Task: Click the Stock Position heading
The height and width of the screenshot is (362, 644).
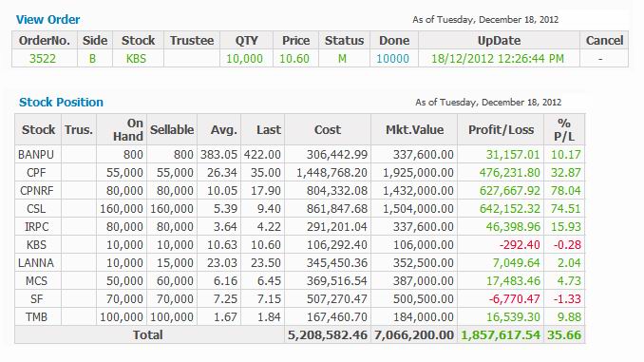Action: [61, 103]
